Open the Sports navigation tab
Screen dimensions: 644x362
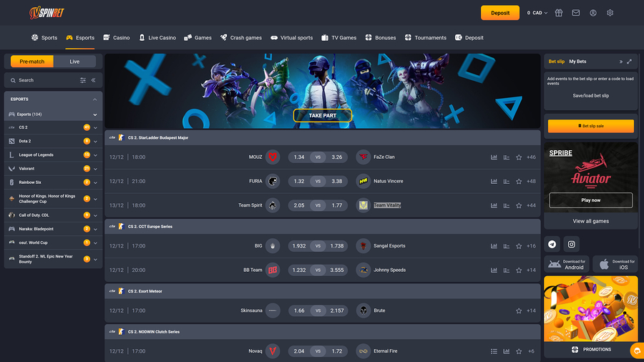click(44, 38)
